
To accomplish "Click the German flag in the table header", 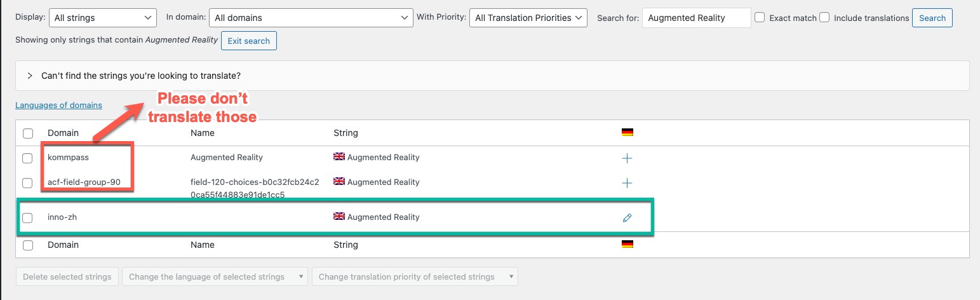I will coord(628,133).
